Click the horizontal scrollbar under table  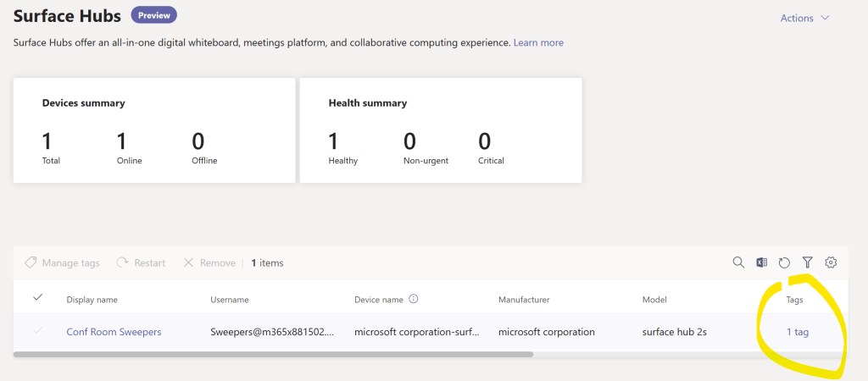(x=273, y=354)
